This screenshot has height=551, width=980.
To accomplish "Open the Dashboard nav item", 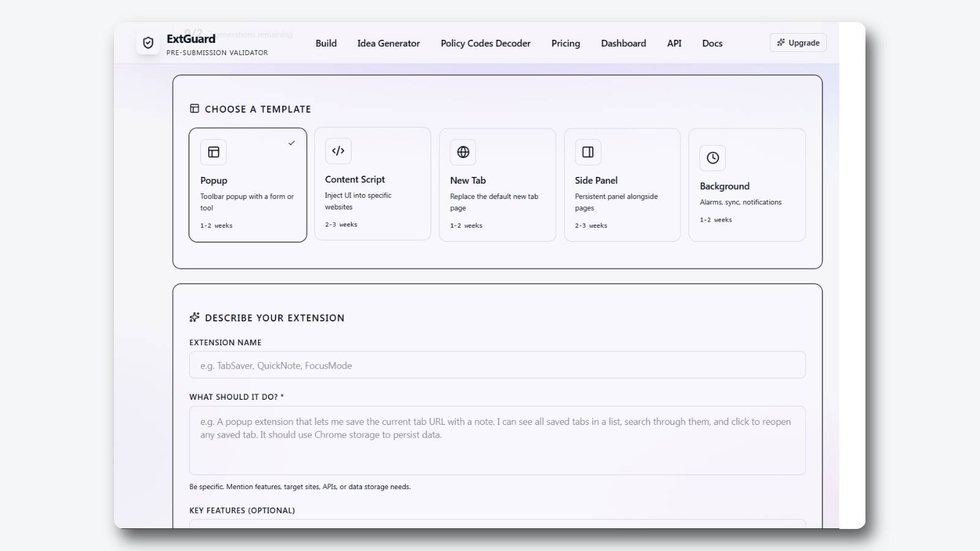I will click(624, 43).
